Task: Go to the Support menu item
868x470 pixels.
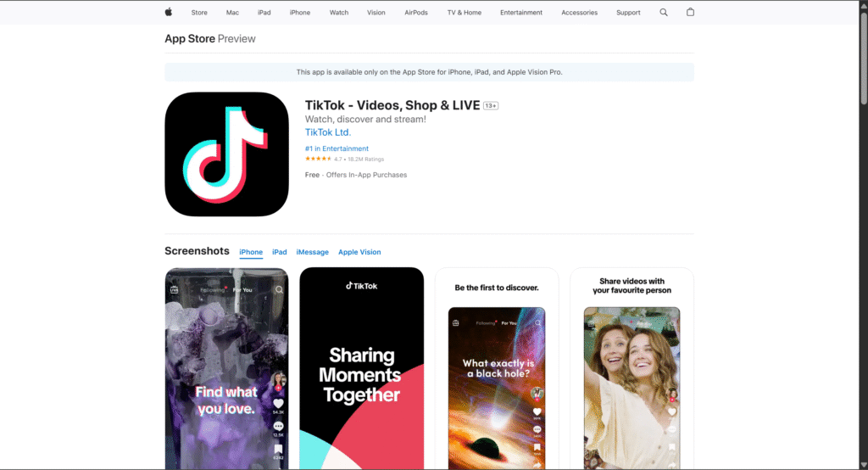Action: pos(628,13)
